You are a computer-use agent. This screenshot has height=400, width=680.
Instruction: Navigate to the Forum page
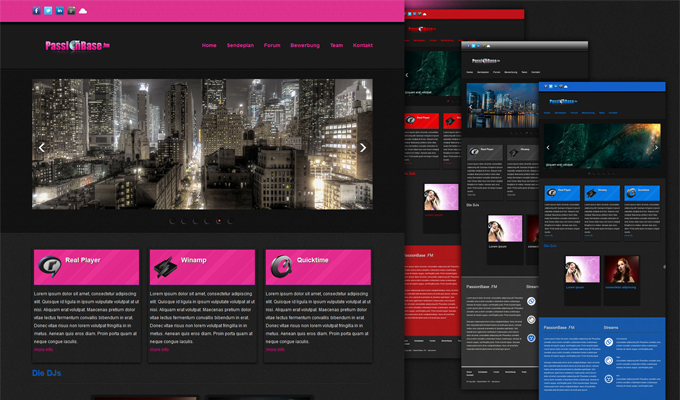[273, 45]
